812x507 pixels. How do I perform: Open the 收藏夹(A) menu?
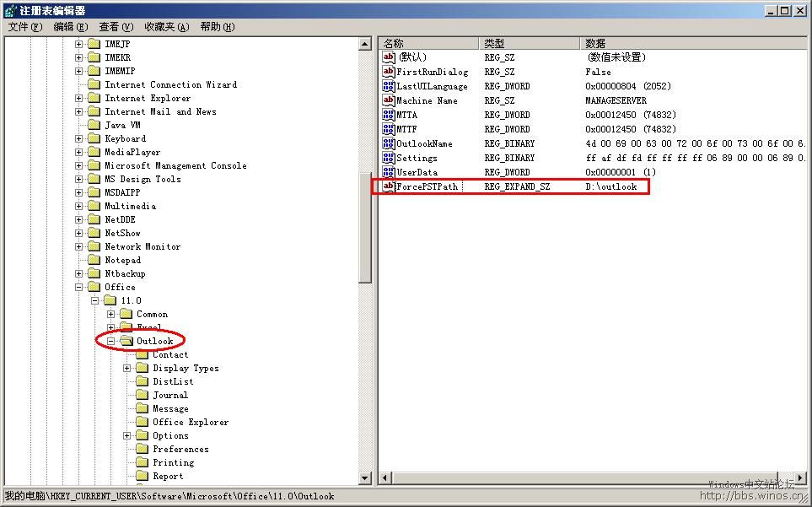pyautogui.click(x=166, y=27)
